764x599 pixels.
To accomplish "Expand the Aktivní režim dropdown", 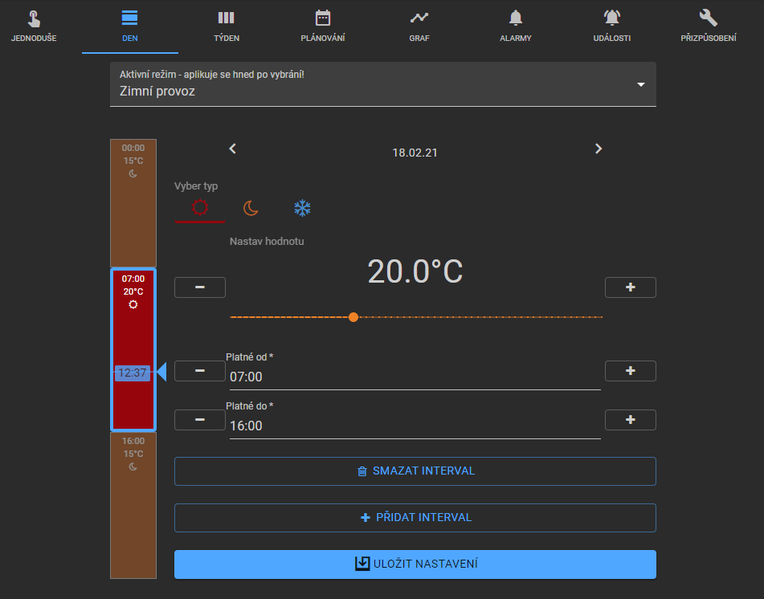I will [x=383, y=84].
